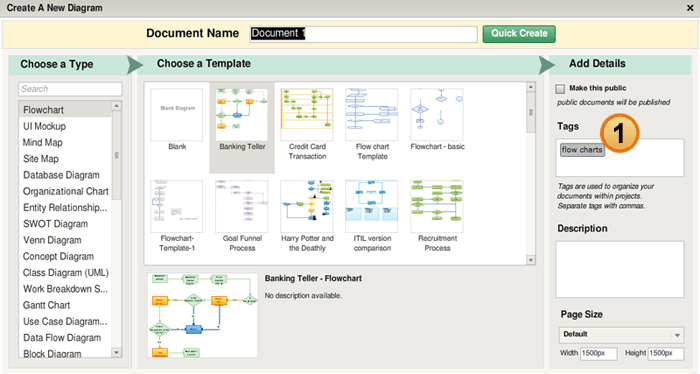Select the Work Breakdown S... entry
The height and width of the screenshot is (374, 700).
65,289
